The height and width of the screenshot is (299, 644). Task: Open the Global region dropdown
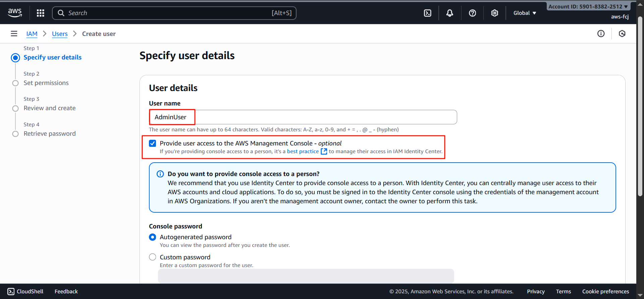tap(525, 13)
